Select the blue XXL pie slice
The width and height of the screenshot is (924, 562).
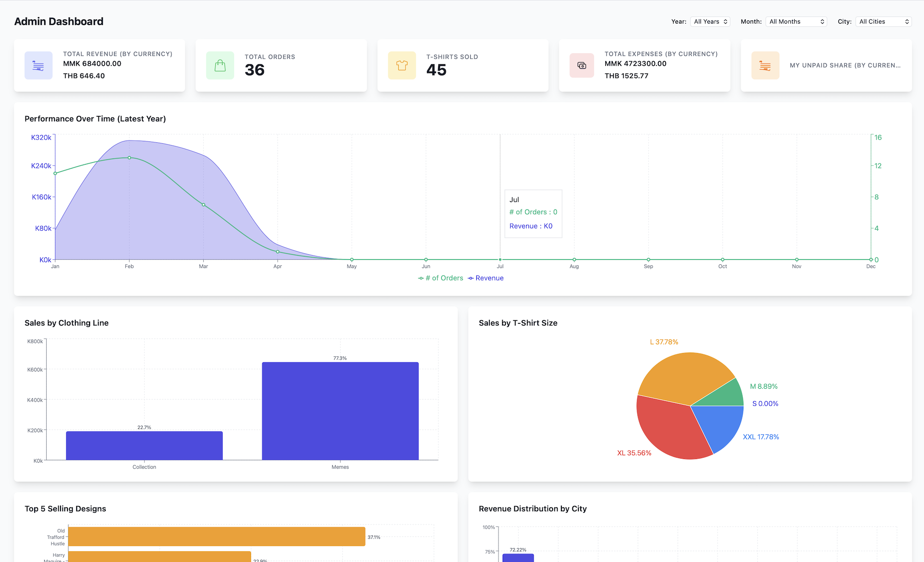721,425
